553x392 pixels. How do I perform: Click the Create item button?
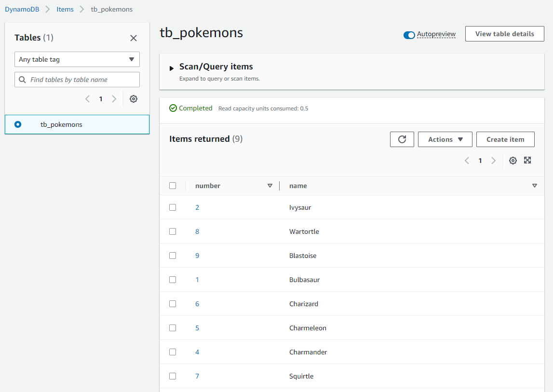click(x=505, y=139)
